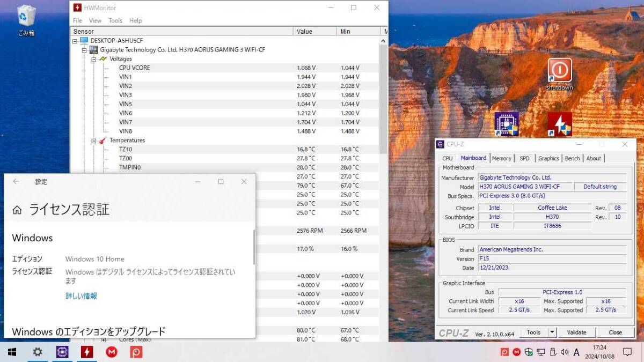The image size is (644, 362).
Task: Click the BIOS Version field F15
Action: pos(552,258)
